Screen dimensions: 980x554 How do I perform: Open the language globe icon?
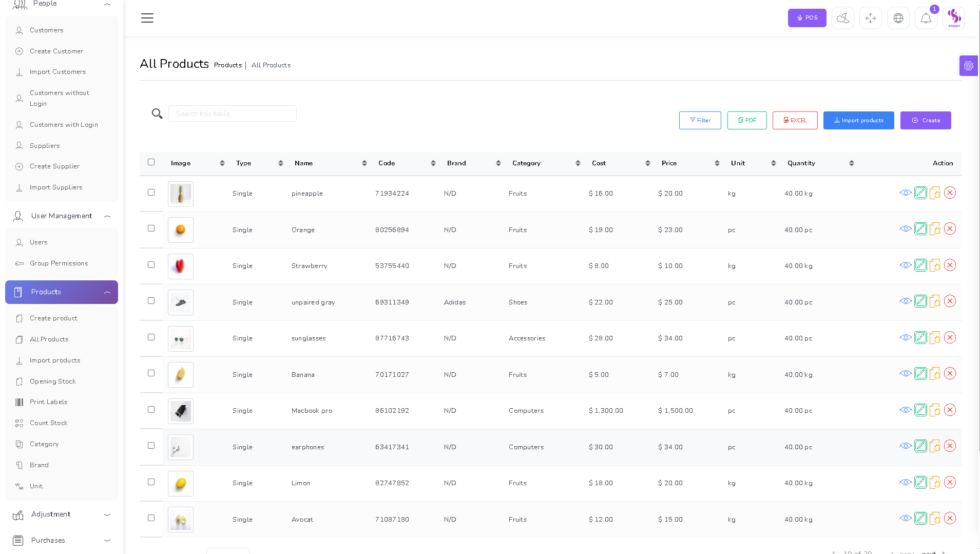click(898, 18)
